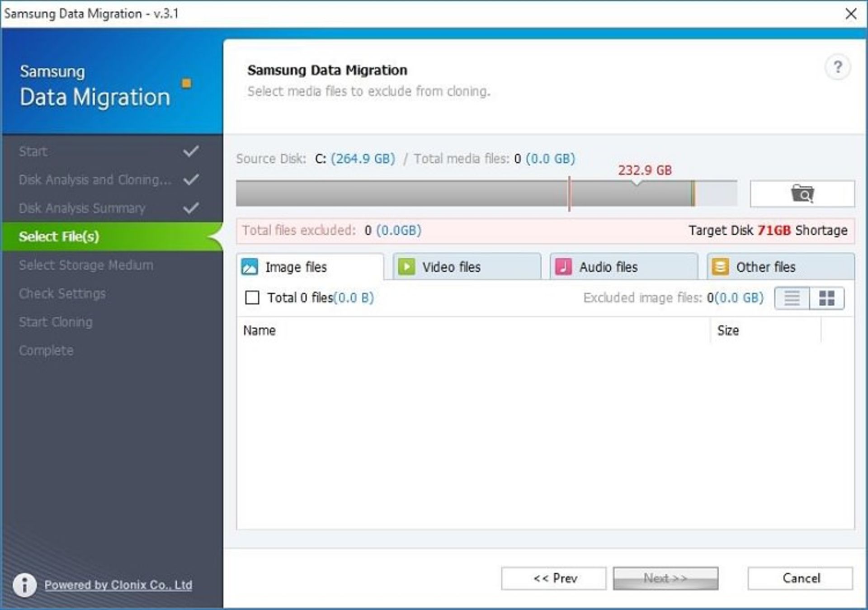Switch to thumbnail grid view icon
Viewport: 868px width, 610px height.
click(x=827, y=298)
